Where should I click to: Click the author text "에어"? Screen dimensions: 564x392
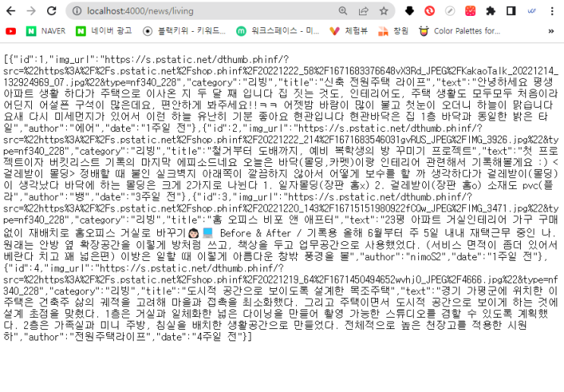tap(85, 128)
